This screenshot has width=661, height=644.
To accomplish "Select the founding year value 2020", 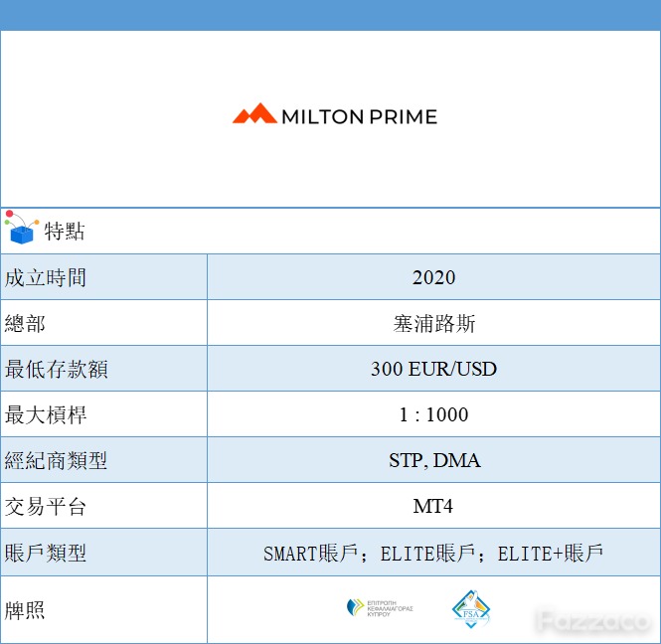I will (x=433, y=277).
